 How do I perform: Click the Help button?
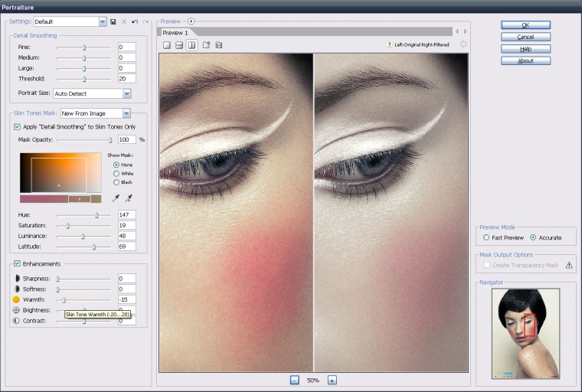coord(525,49)
